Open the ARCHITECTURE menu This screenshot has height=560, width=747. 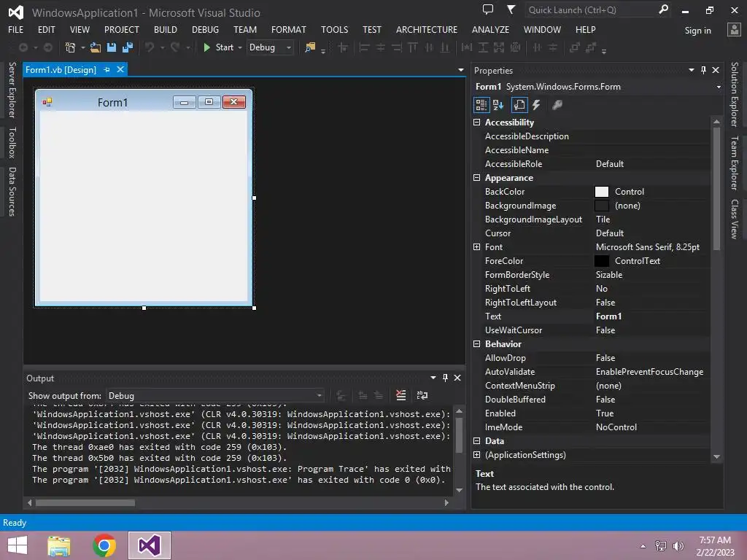pyautogui.click(x=426, y=29)
